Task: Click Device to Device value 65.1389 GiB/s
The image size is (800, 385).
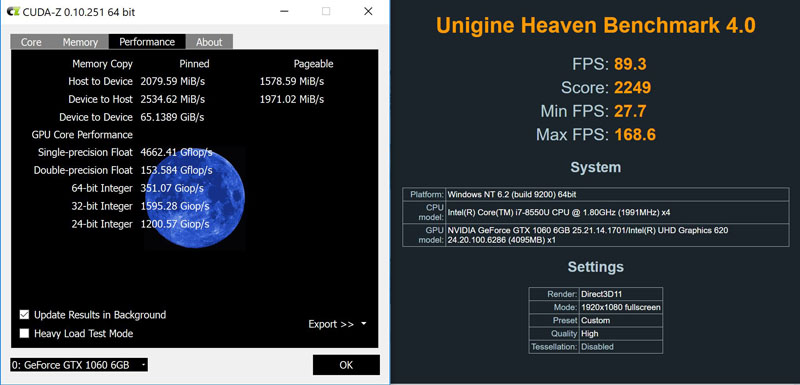Action: 172,117
